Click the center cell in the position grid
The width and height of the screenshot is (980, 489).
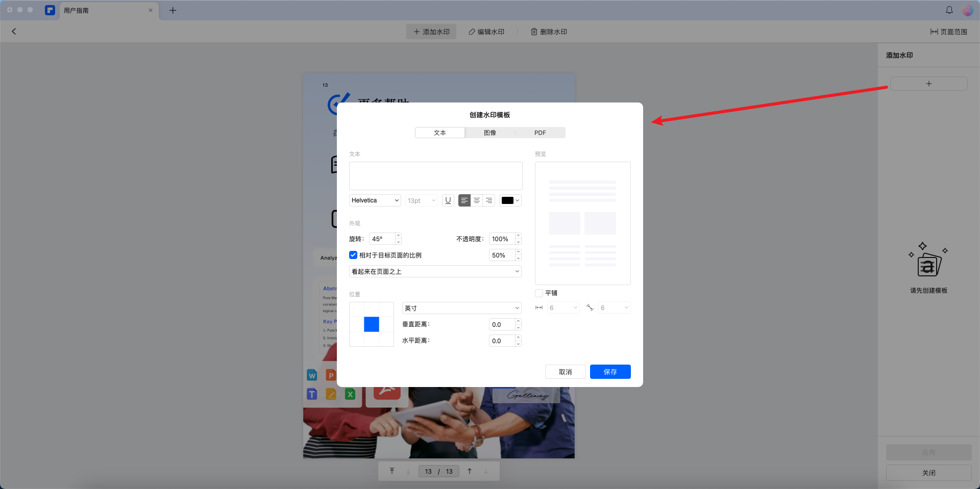[371, 324]
